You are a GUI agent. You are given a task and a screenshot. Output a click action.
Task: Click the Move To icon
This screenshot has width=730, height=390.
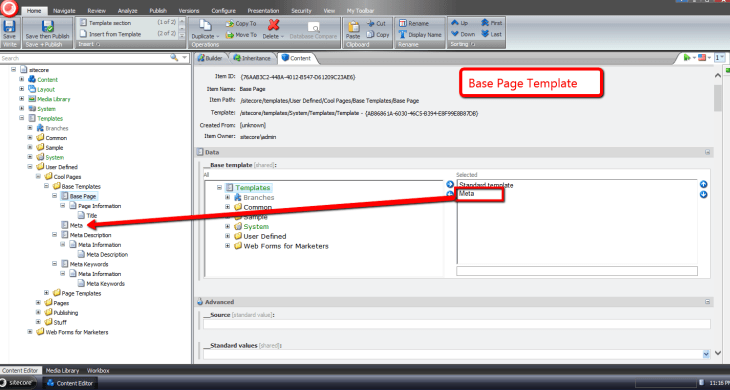[230, 35]
